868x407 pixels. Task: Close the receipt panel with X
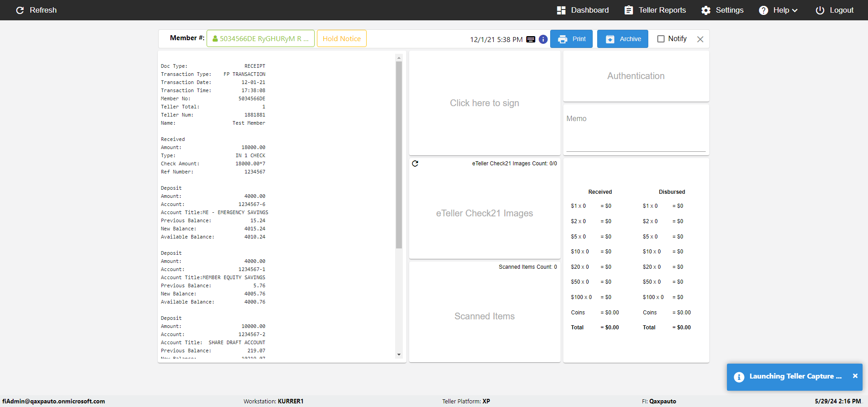(700, 39)
